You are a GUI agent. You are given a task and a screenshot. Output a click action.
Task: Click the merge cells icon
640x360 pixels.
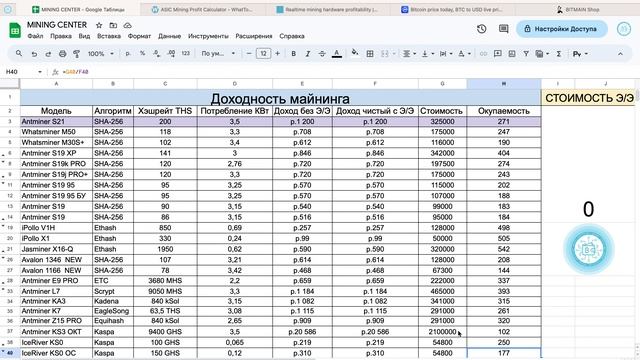(384, 53)
